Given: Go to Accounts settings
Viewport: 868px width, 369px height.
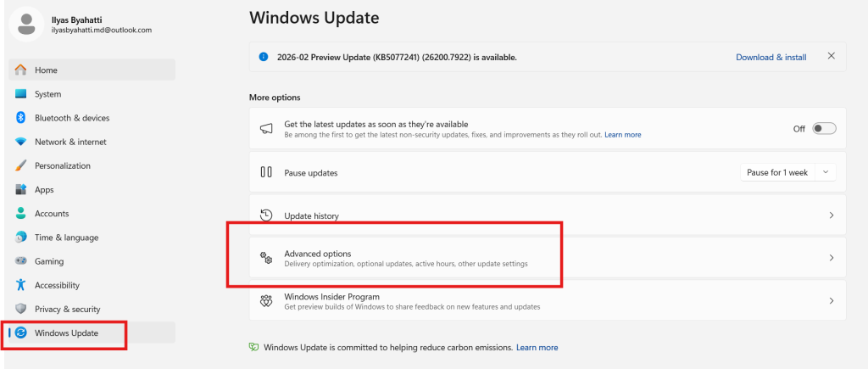Looking at the screenshot, I should 92,213.
